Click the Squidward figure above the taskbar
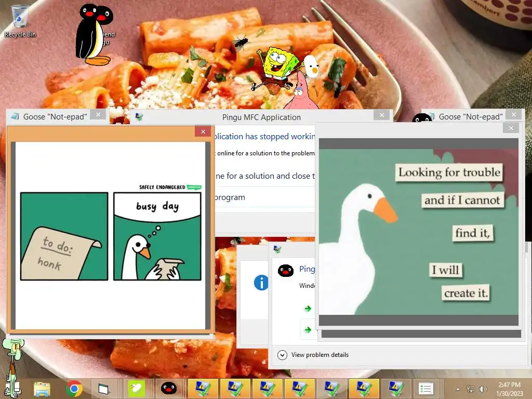The width and height of the screenshot is (532, 399). [13, 367]
